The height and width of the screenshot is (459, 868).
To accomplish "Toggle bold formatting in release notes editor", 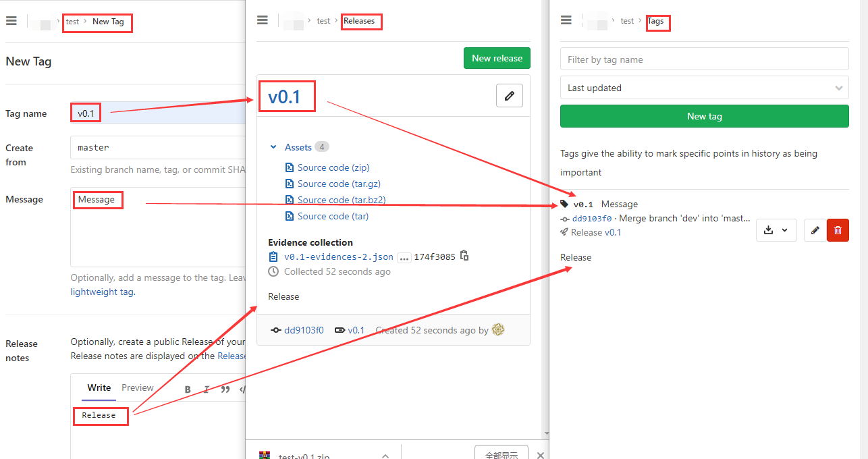I will (188, 389).
